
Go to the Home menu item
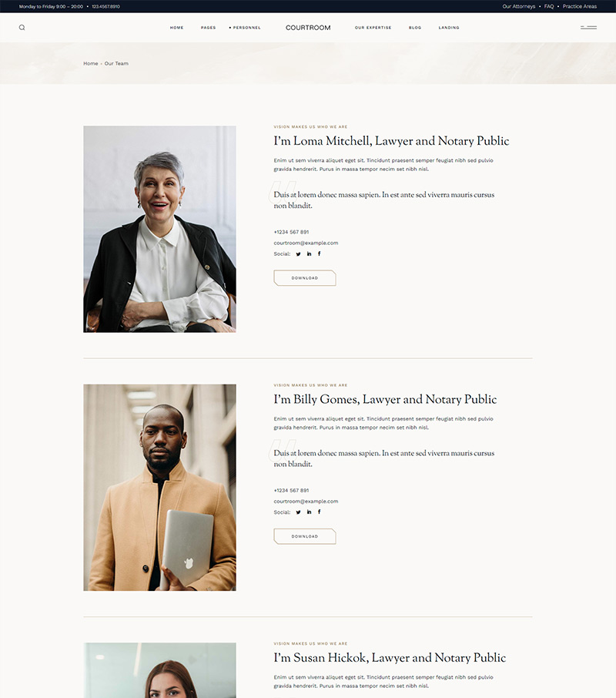[176, 28]
